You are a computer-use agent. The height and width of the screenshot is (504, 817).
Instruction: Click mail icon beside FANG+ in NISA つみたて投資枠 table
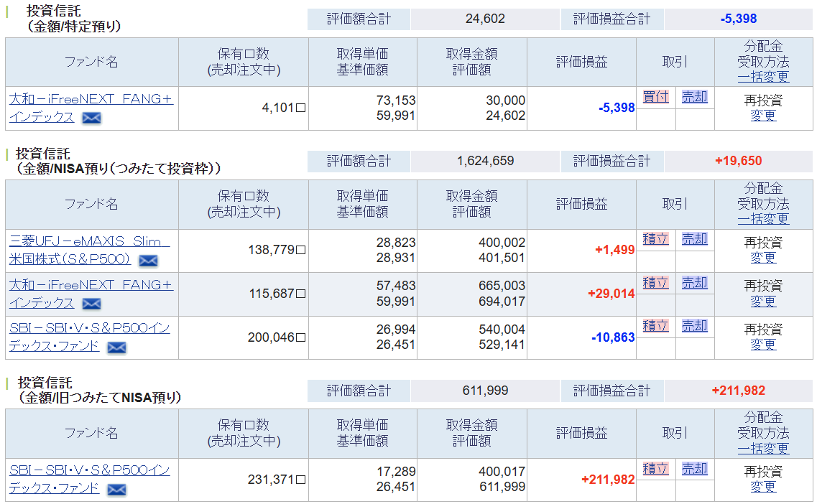pos(92,304)
